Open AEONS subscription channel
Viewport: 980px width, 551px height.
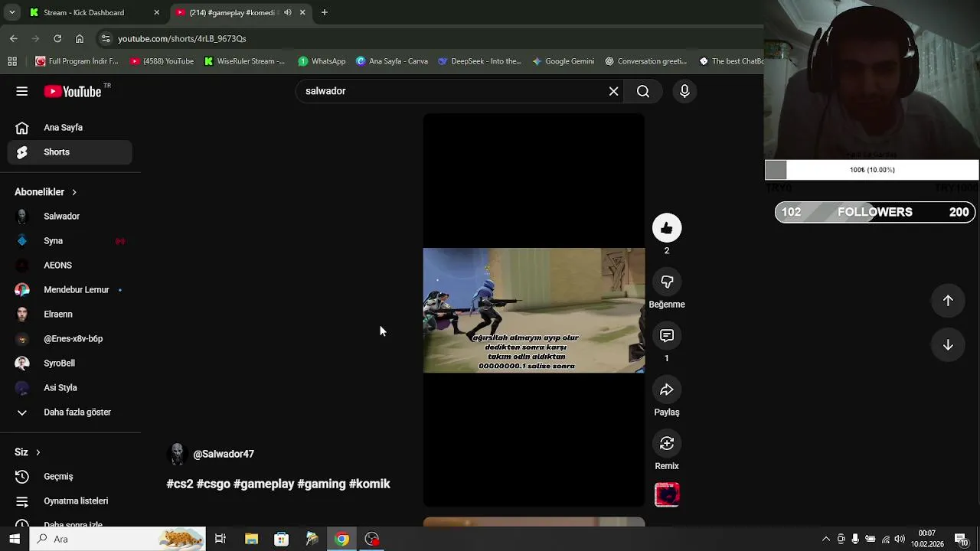point(70,266)
